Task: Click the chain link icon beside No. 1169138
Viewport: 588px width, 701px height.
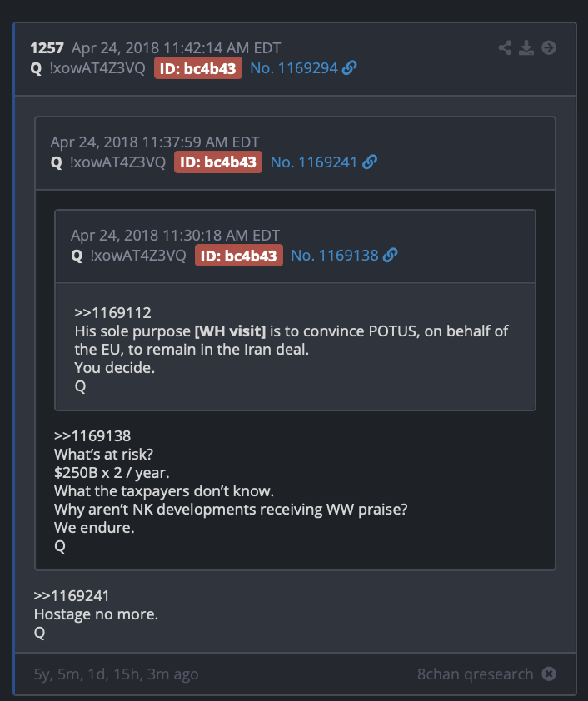Action: 391,256
